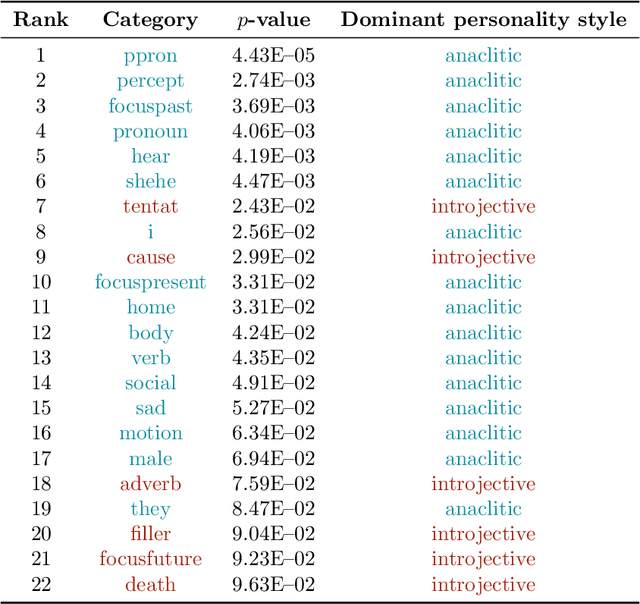Select the cause category entry
The height and width of the screenshot is (604, 640).
(150, 257)
